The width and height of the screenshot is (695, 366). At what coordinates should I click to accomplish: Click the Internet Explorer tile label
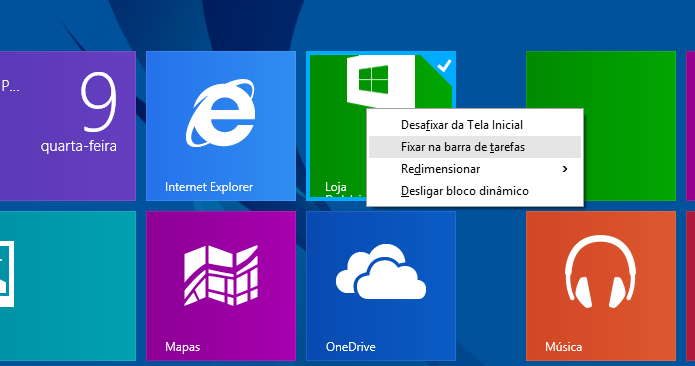[x=209, y=187]
